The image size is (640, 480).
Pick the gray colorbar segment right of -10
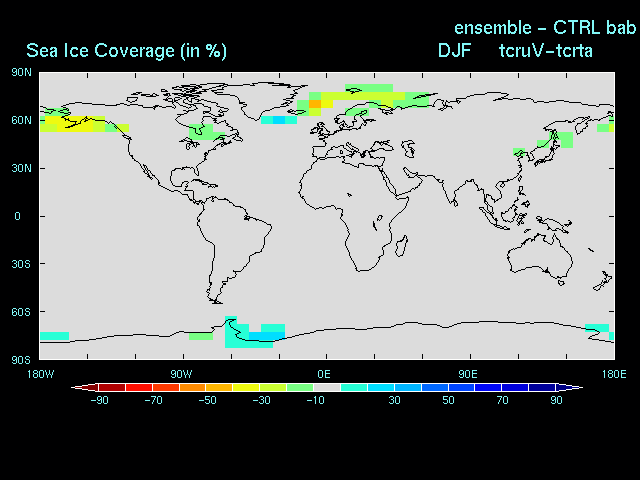coord(327,387)
